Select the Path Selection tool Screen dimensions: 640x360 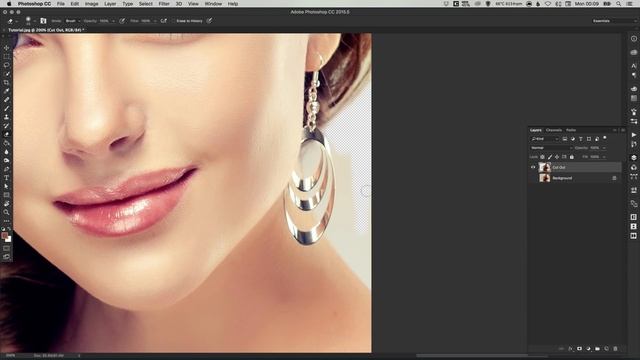coord(7,186)
